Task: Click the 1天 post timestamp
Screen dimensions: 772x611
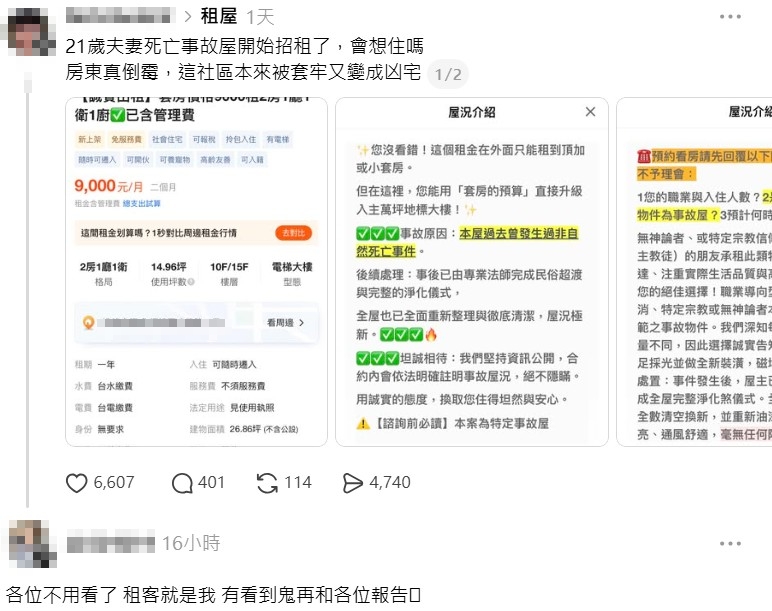Action: (260, 18)
